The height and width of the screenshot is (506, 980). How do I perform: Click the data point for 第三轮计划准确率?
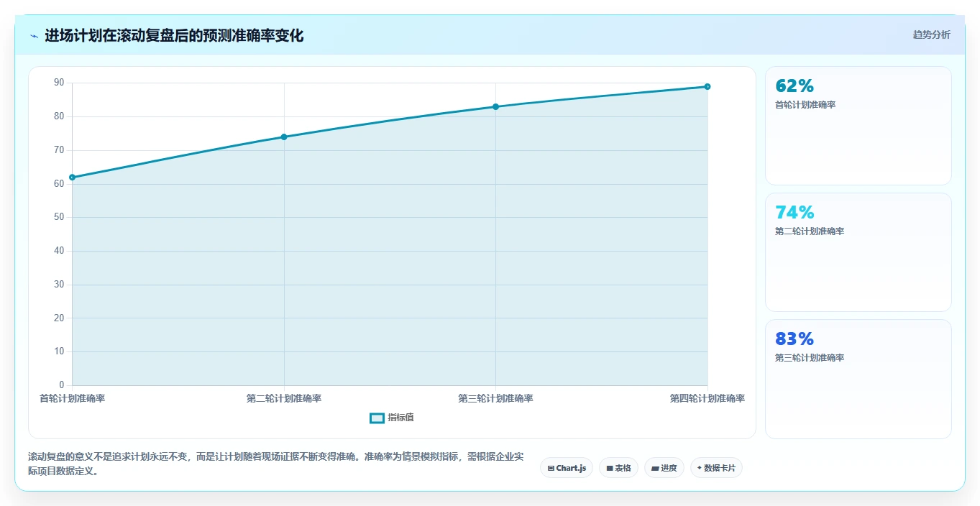[495, 106]
